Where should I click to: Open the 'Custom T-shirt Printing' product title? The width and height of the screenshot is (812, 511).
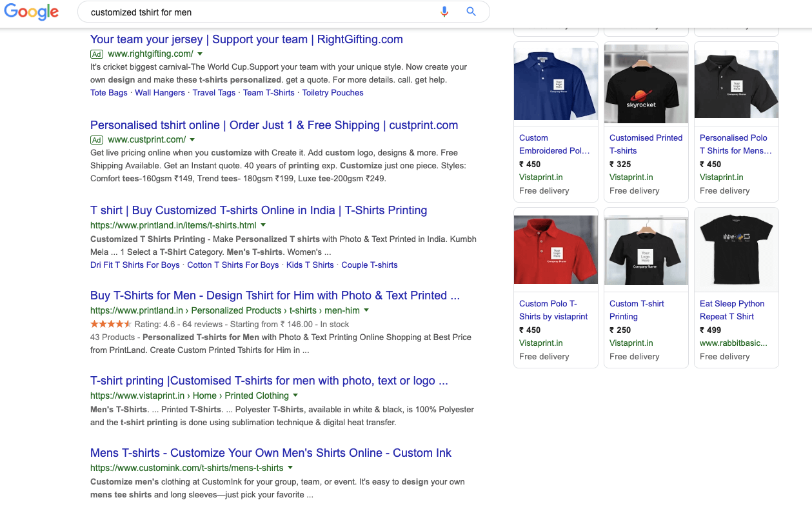point(637,310)
